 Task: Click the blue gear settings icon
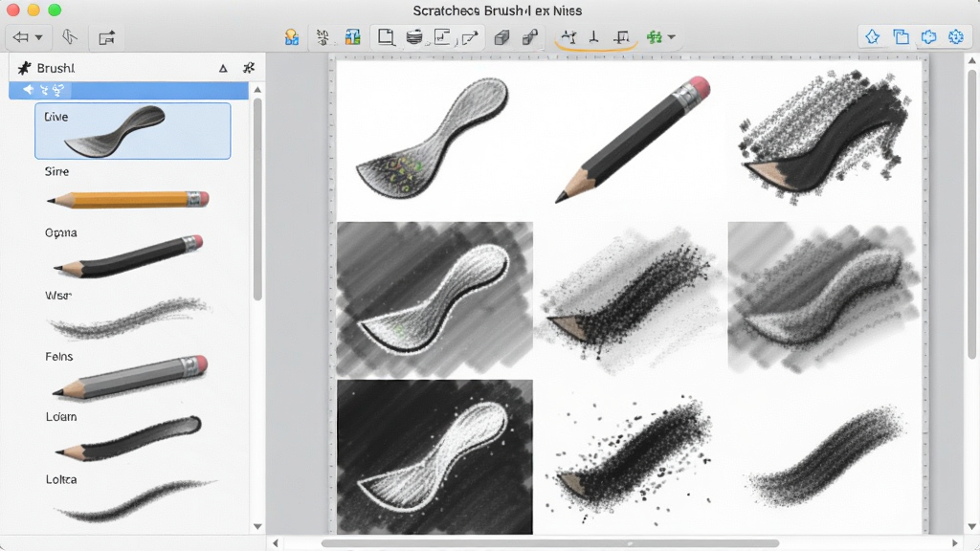[x=956, y=37]
